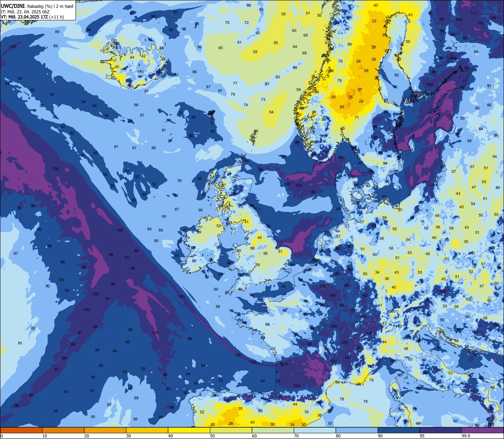Click the legend tick label '99.9'
The image size is (504, 439).
pos(465,435)
